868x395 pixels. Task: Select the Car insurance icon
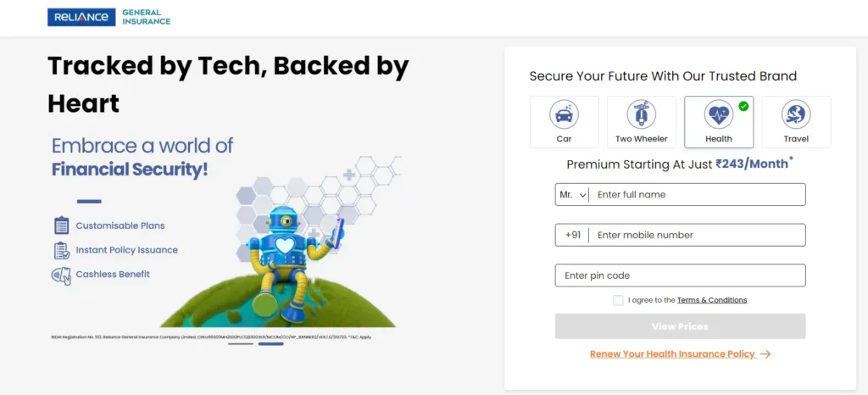(x=564, y=114)
